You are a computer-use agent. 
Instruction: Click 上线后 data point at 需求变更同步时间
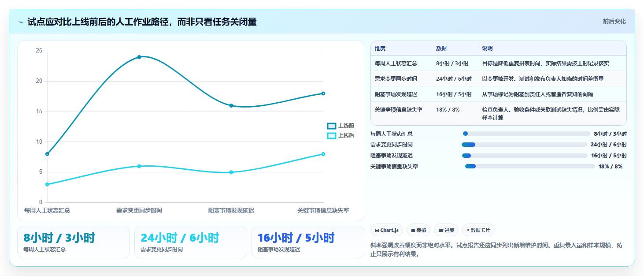tap(139, 166)
